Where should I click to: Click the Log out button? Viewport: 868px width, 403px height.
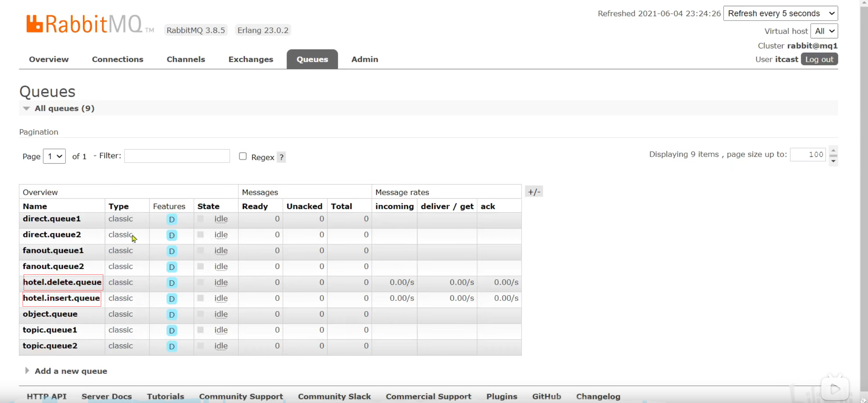pos(819,59)
